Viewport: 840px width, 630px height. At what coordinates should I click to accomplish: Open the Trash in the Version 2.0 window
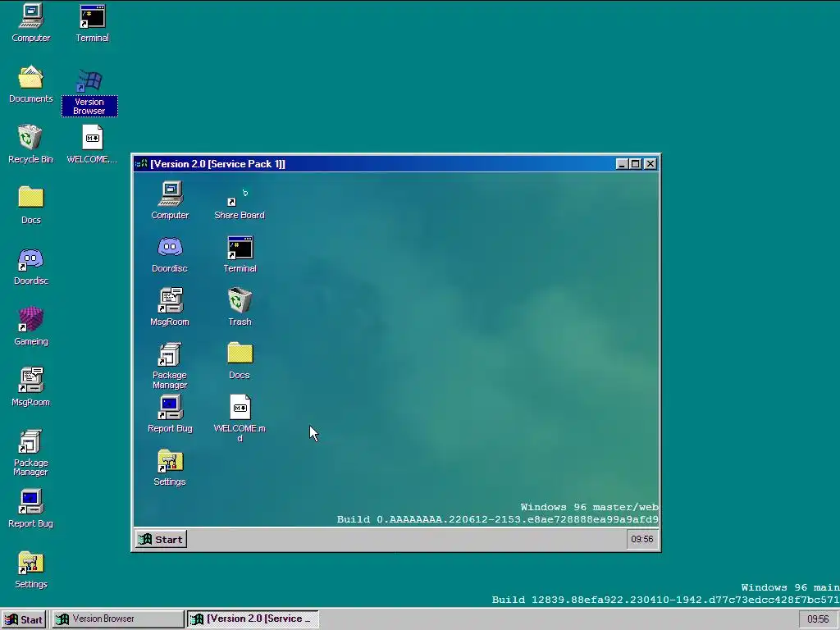240,307
